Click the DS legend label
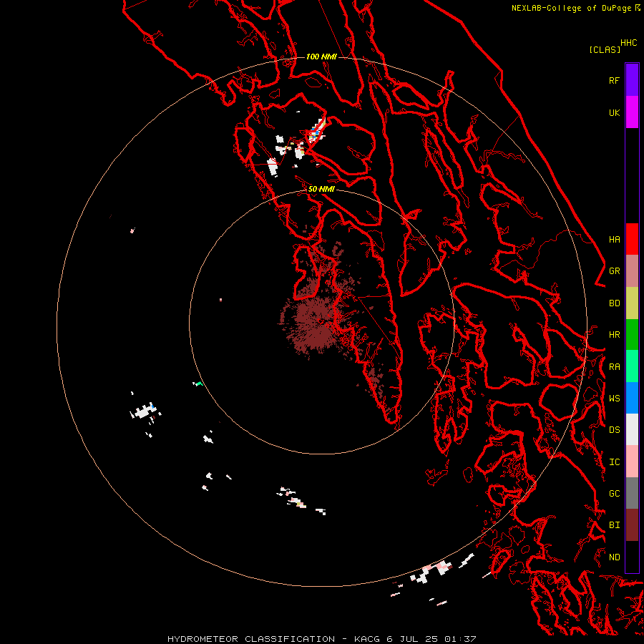Viewport: 644px width, 644px height. tap(614, 430)
